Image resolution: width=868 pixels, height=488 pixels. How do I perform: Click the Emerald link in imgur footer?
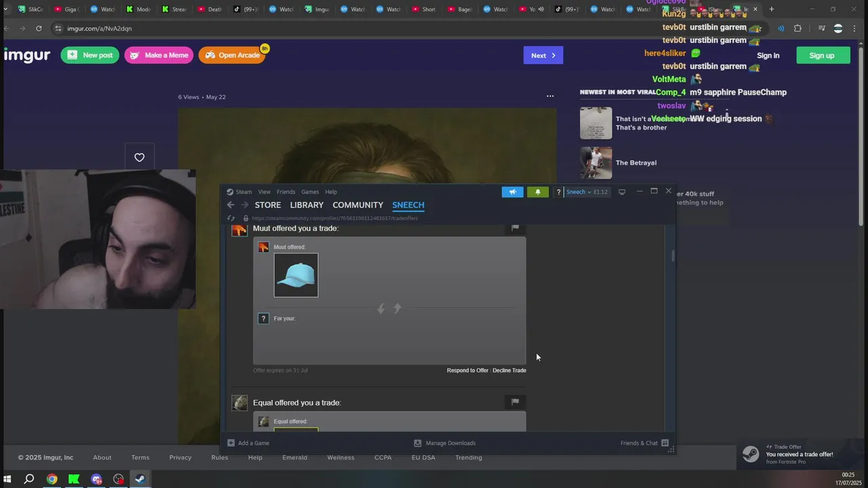pos(295,457)
